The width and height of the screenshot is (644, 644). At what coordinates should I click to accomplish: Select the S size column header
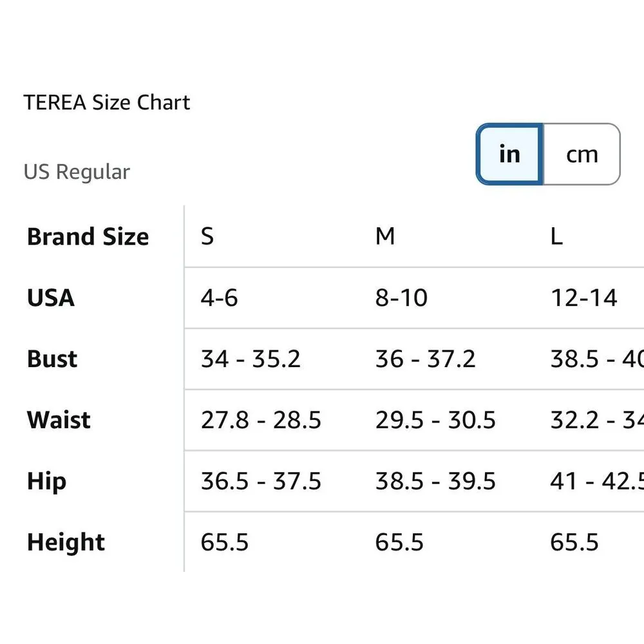point(207,237)
